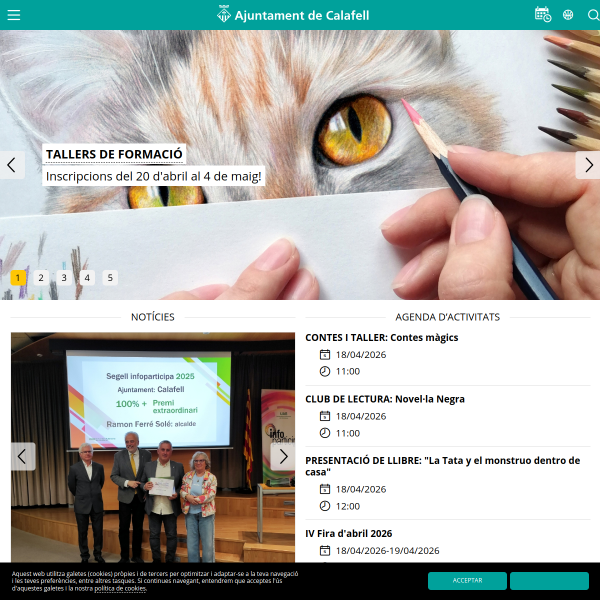
Task: Open Contes màgics event
Action: pos(381,337)
